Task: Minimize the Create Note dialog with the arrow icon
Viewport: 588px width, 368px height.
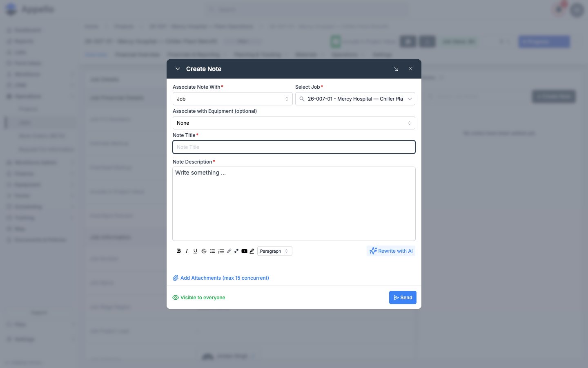Action: [x=396, y=69]
